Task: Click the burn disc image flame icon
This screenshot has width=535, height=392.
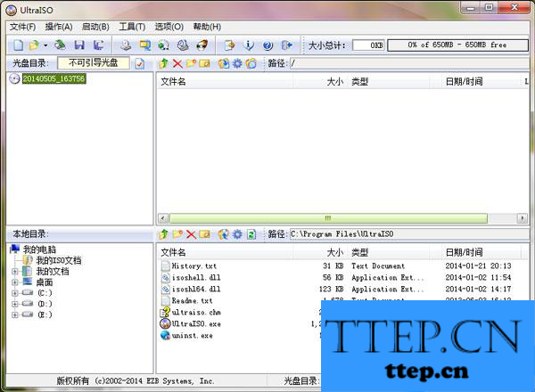Action: tap(202, 45)
